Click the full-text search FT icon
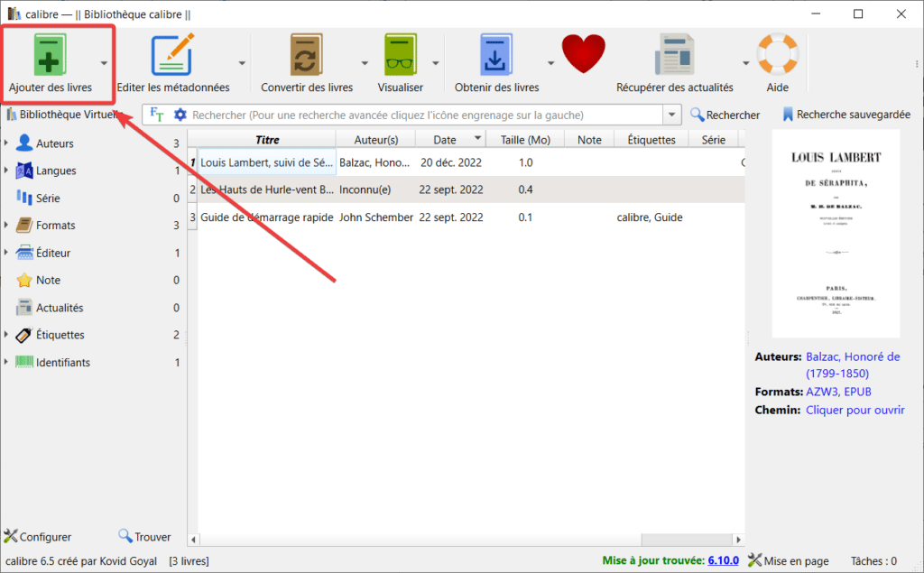The image size is (924, 573). (157, 115)
